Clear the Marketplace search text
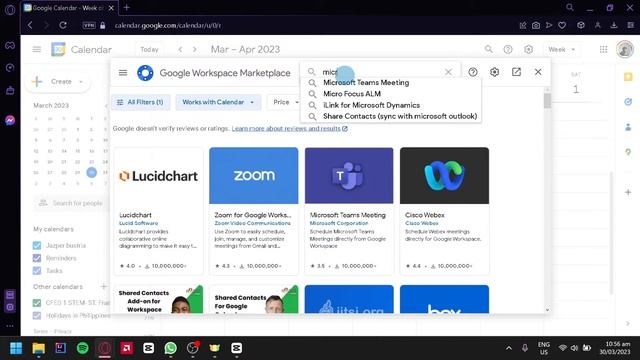This screenshot has width=640, height=360. point(448,72)
